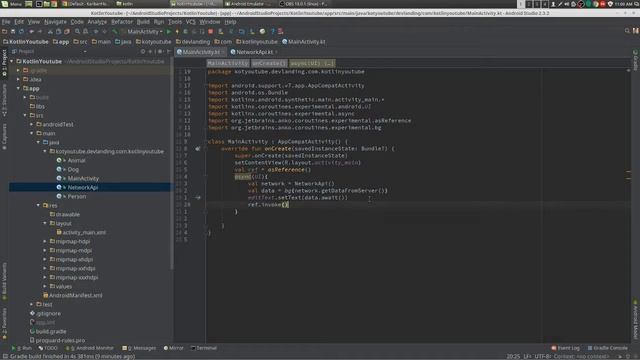
Task: Toggle the Build Variants side tool window
Action: coord(4,281)
